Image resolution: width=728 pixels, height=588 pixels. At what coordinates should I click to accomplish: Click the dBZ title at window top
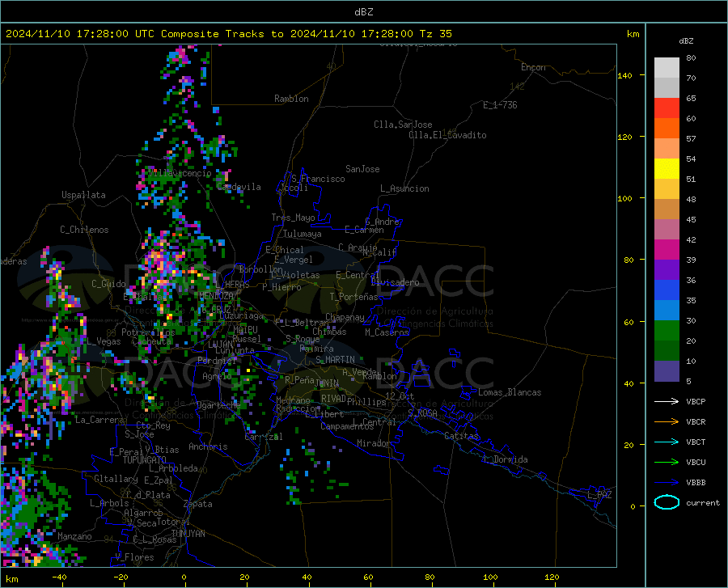point(363,12)
